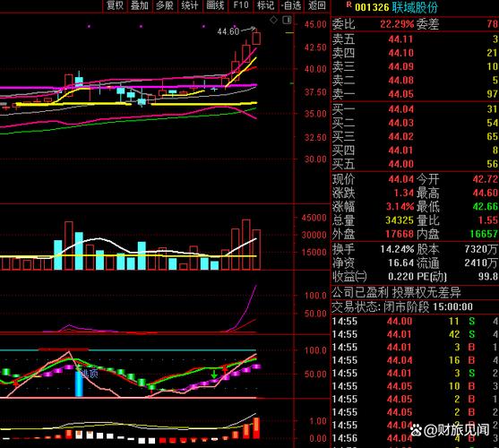Activate the 画线 drawing tool

pyautogui.click(x=215, y=5)
